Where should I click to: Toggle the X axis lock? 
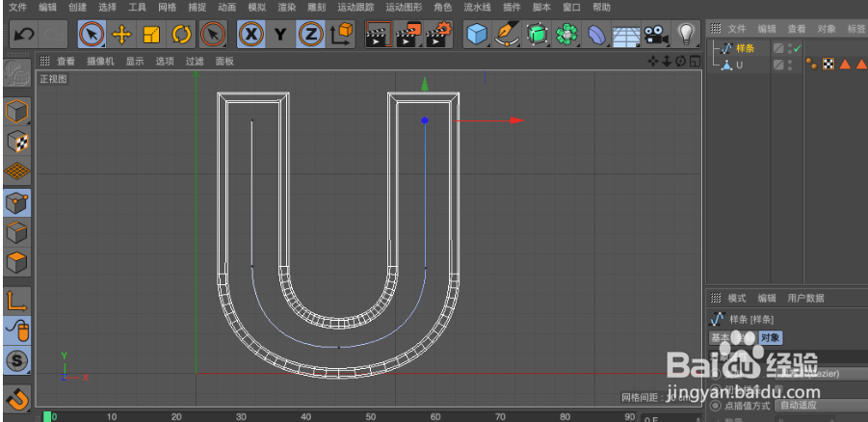click(250, 35)
